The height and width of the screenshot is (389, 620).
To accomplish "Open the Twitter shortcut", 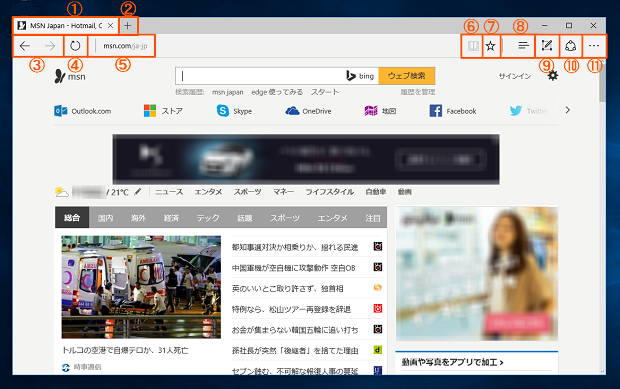I will click(529, 111).
